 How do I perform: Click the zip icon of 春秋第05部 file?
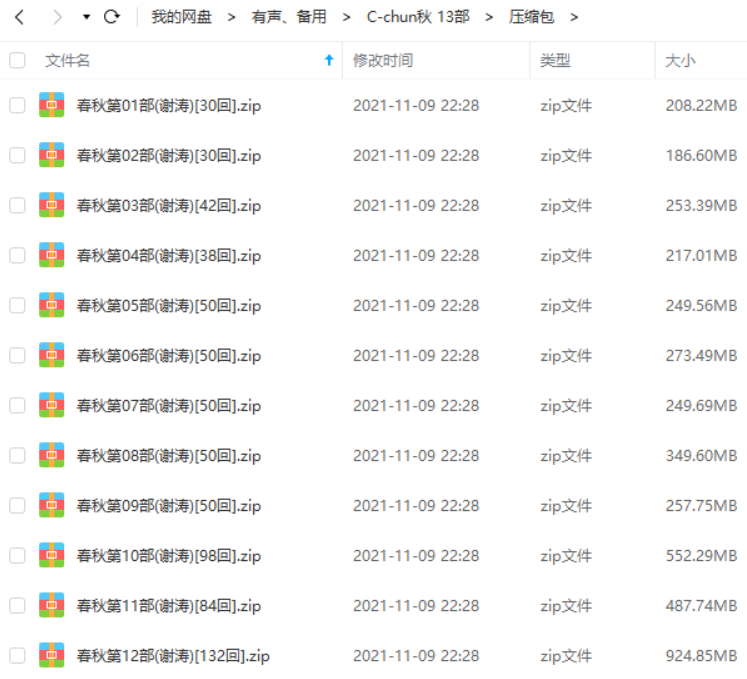51,305
